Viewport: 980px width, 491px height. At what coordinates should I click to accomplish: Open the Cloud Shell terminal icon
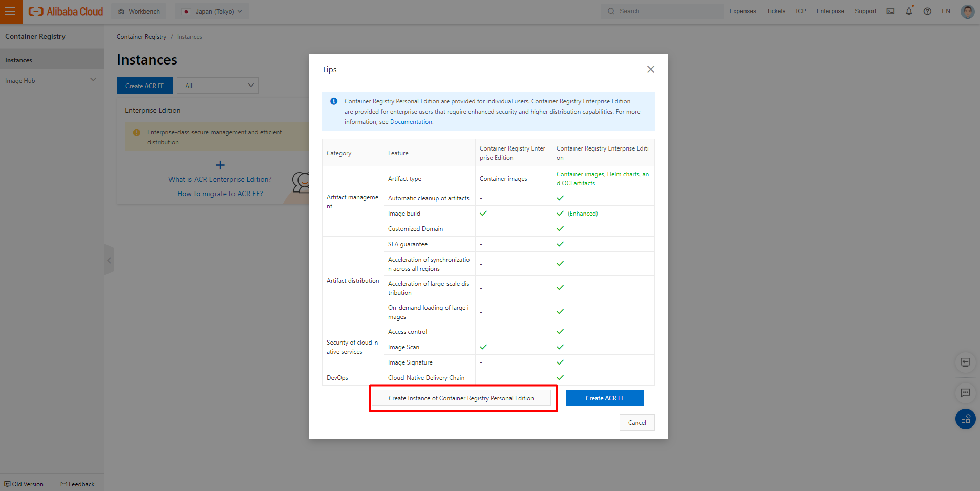[890, 11]
